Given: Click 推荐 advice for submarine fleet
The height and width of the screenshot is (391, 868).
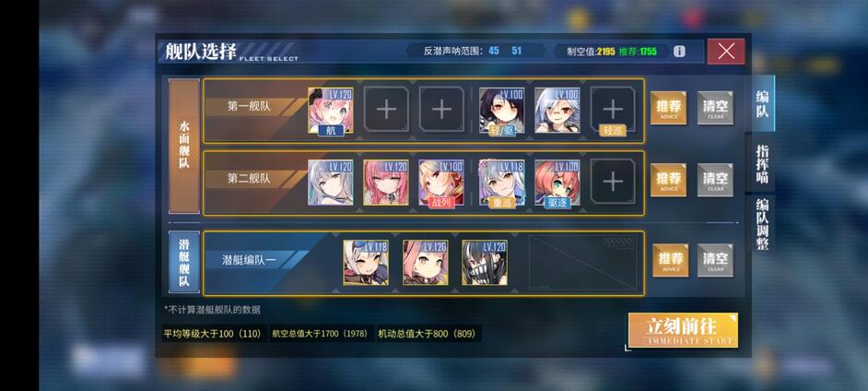Looking at the screenshot, I should point(671,260).
